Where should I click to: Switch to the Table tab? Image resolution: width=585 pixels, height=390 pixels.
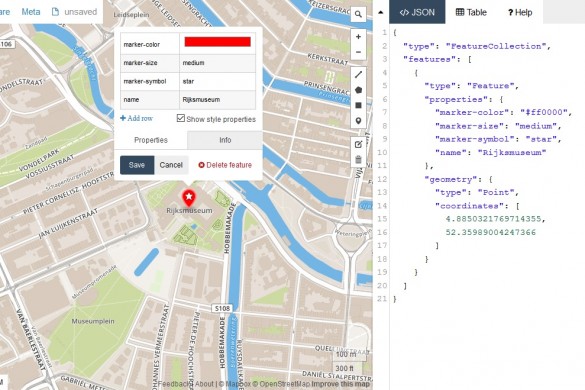[x=471, y=12]
